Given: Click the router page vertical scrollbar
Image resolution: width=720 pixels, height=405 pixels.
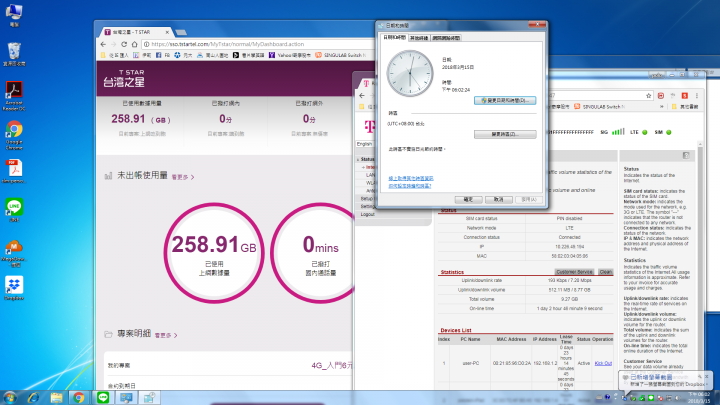Looking at the screenshot, I should click(700, 266).
